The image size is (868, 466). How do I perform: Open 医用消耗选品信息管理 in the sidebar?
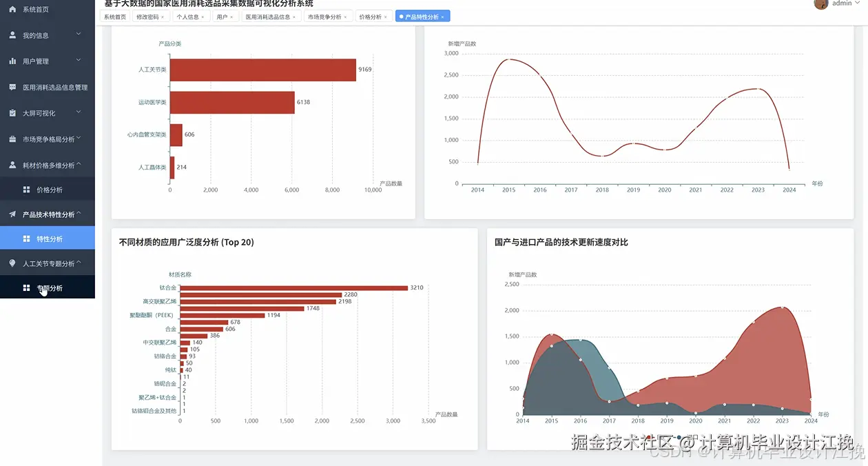(x=48, y=88)
